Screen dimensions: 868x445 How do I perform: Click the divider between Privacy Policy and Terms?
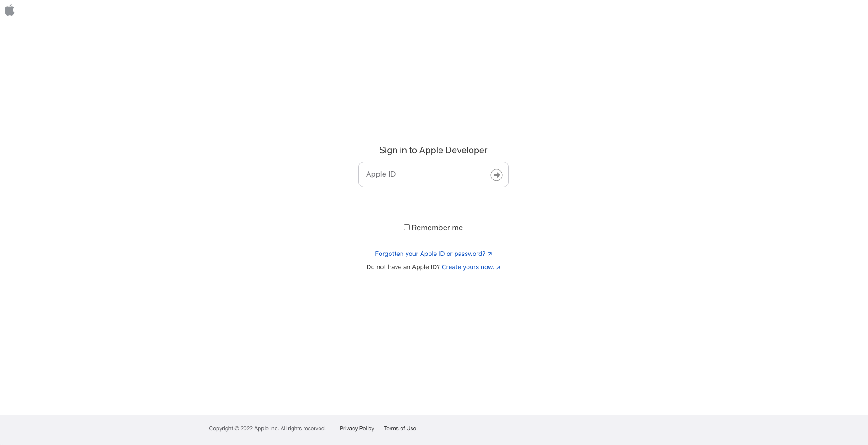(x=379, y=429)
